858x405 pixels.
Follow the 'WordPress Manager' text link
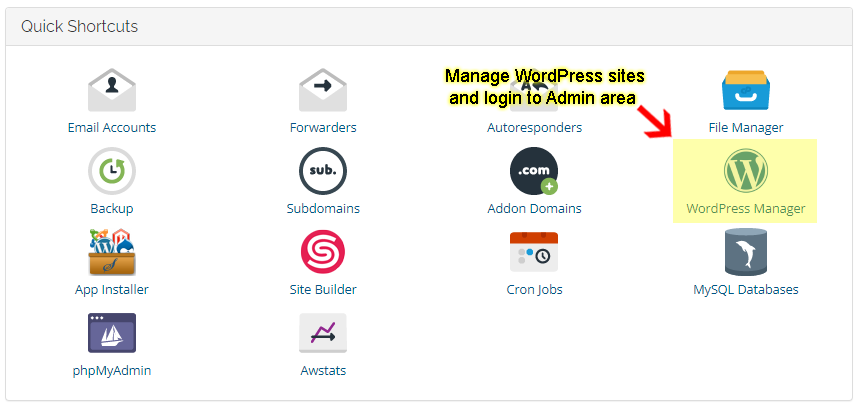[745, 209]
